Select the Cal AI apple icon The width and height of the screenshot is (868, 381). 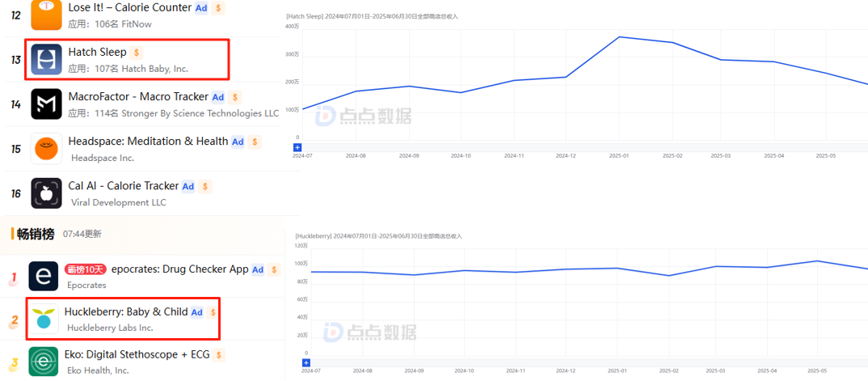coord(46,193)
